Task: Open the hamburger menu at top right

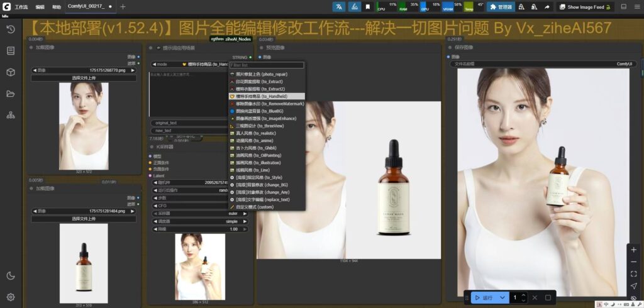Action: click(x=637, y=6)
